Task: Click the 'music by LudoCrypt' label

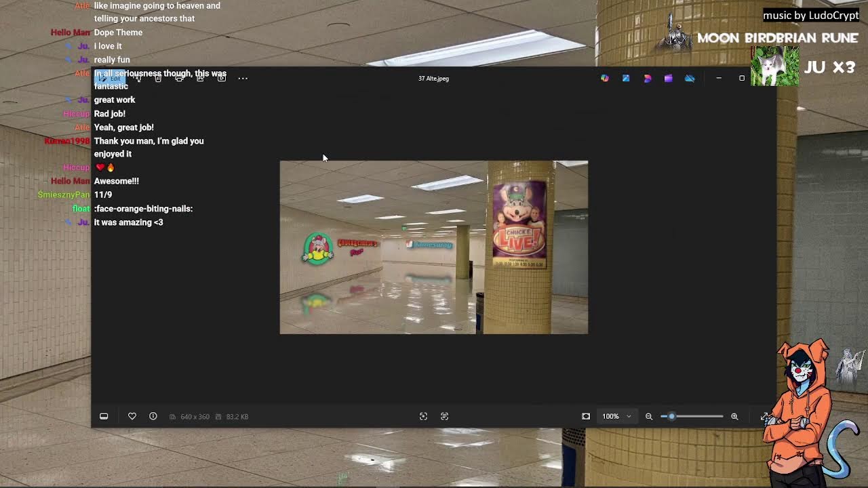Action: pos(810,15)
